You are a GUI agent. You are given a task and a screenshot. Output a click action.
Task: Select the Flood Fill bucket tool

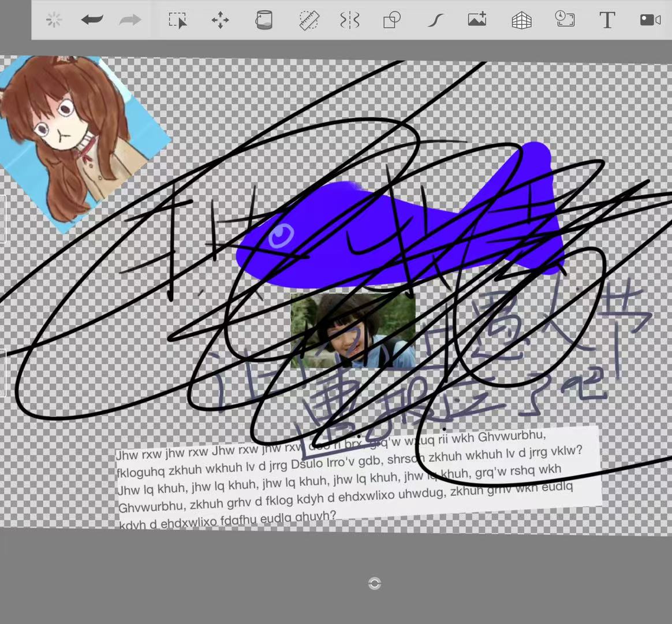tap(264, 20)
